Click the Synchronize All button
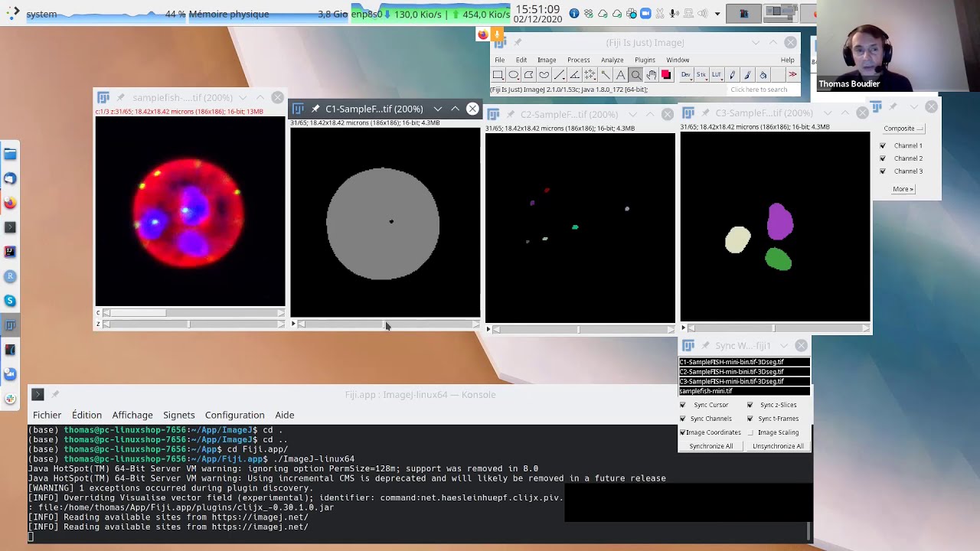The image size is (980, 551). pyautogui.click(x=710, y=446)
